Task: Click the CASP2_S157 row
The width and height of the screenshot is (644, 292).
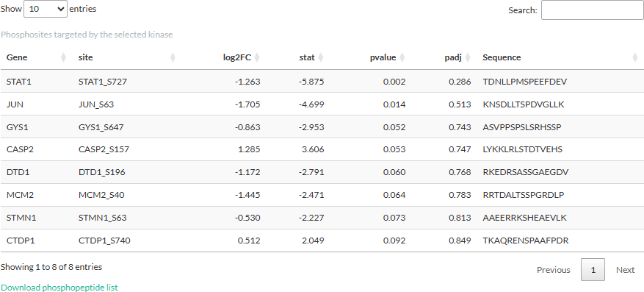Action: 322,149
